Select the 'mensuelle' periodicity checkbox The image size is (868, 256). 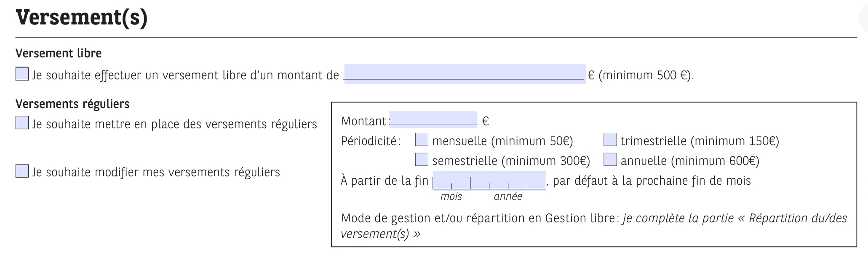click(422, 140)
